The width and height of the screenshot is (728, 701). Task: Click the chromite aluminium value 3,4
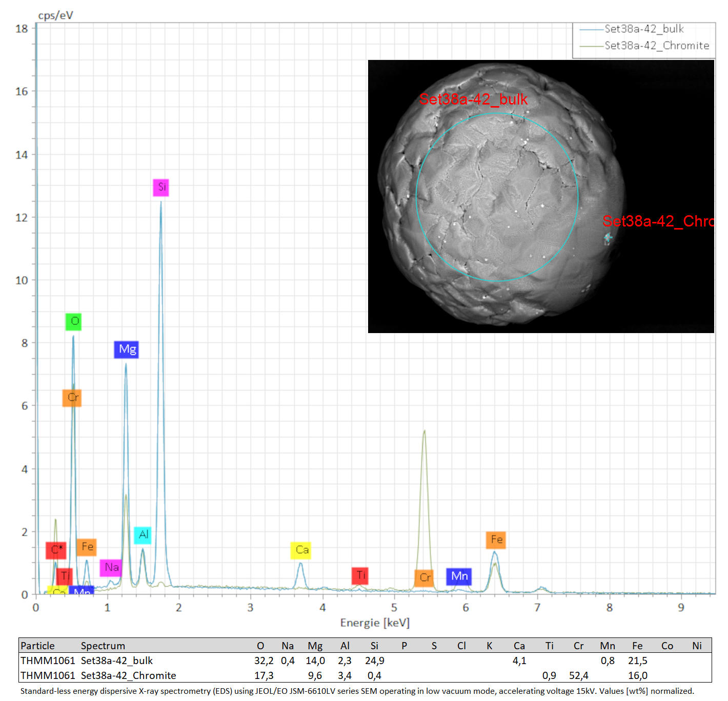click(345, 676)
